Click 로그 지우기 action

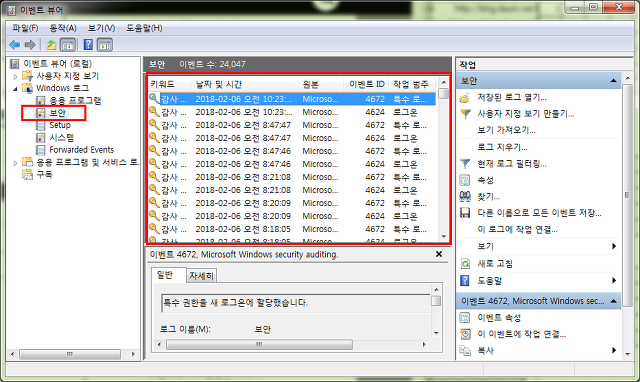pyautogui.click(x=502, y=147)
